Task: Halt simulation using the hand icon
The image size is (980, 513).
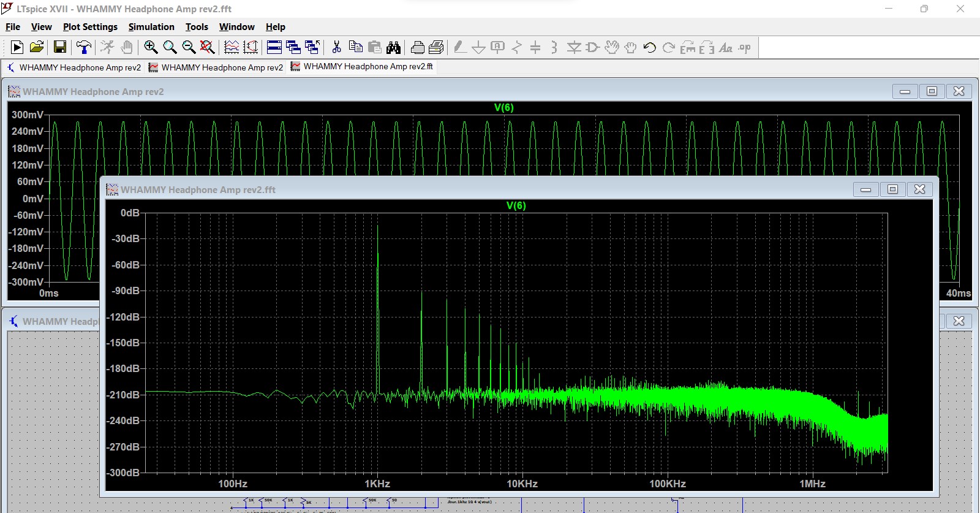Action: coord(127,47)
